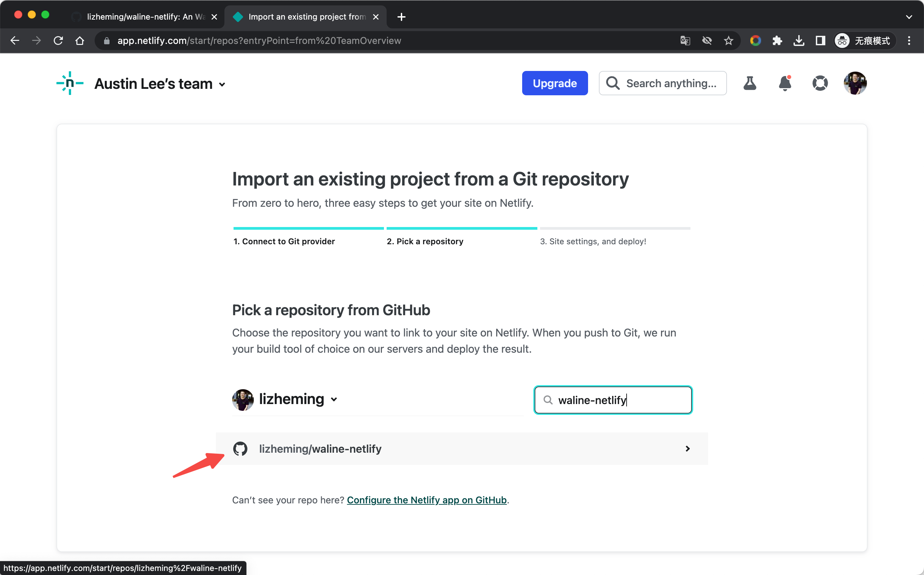Screen dimensions: 924x575
Task: Click the Upgrade button
Action: (554, 83)
